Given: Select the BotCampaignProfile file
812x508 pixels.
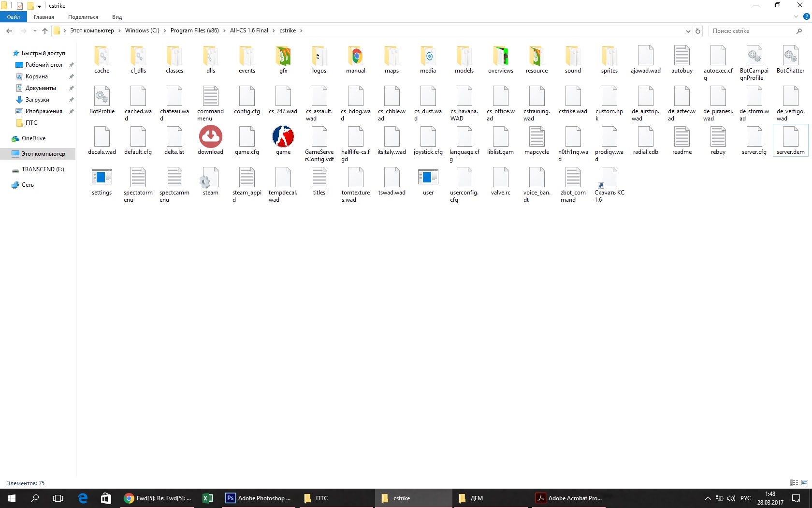Looking at the screenshot, I should click(x=754, y=63).
